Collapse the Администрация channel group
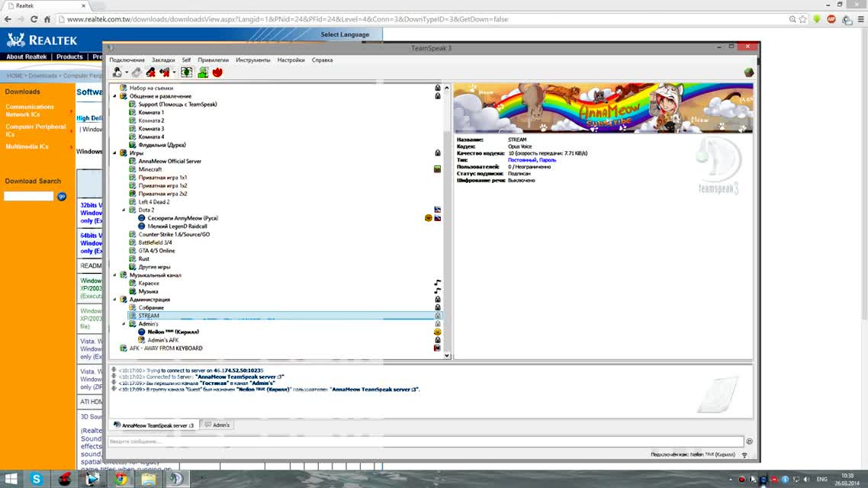 click(x=115, y=300)
